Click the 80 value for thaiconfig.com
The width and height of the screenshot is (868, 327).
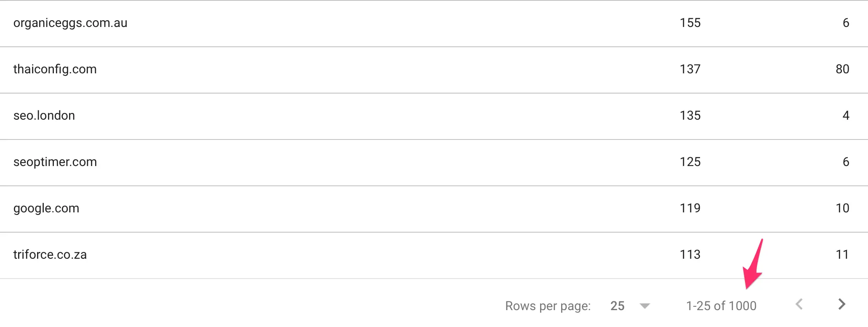[x=842, y=70]
